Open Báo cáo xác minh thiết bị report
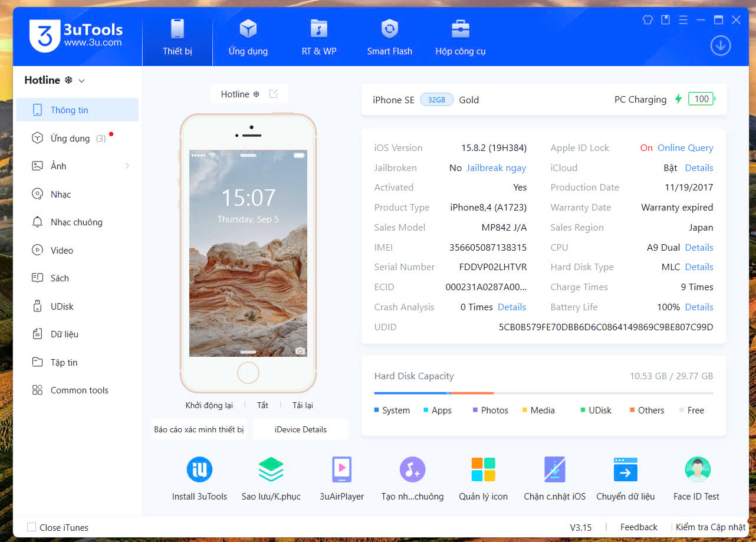This screenshot has width=756, height=542. click(199, 429)
